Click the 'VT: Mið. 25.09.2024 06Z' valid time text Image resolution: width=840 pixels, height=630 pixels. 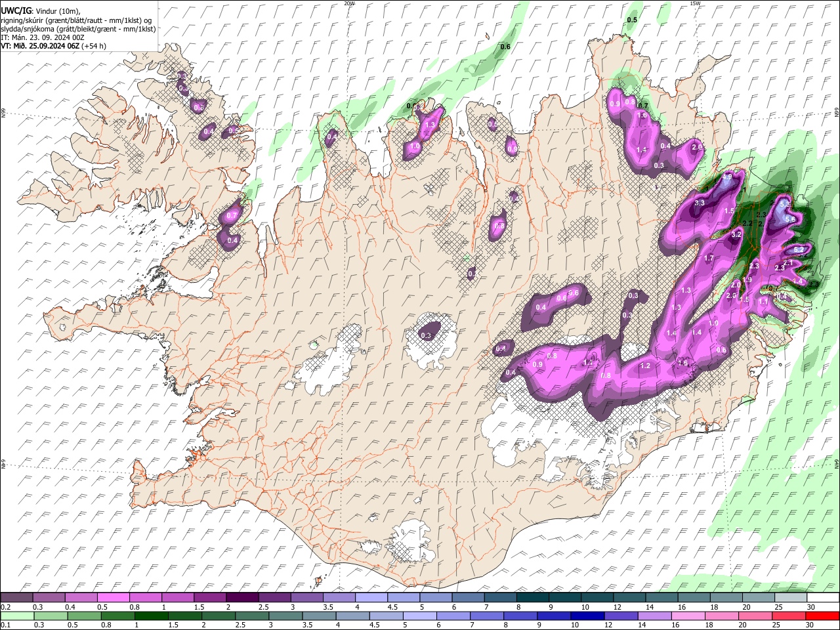(x=39, y=46)
